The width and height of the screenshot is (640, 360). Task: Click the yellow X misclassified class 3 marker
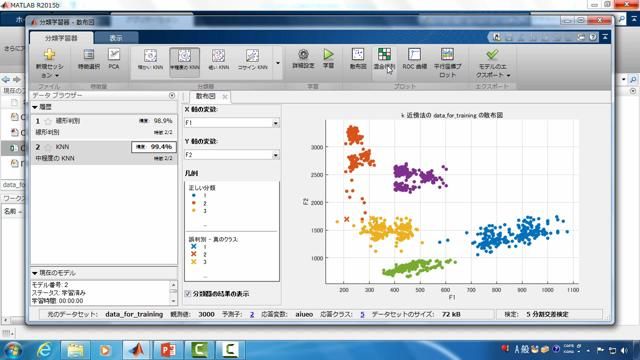point(193,262)
